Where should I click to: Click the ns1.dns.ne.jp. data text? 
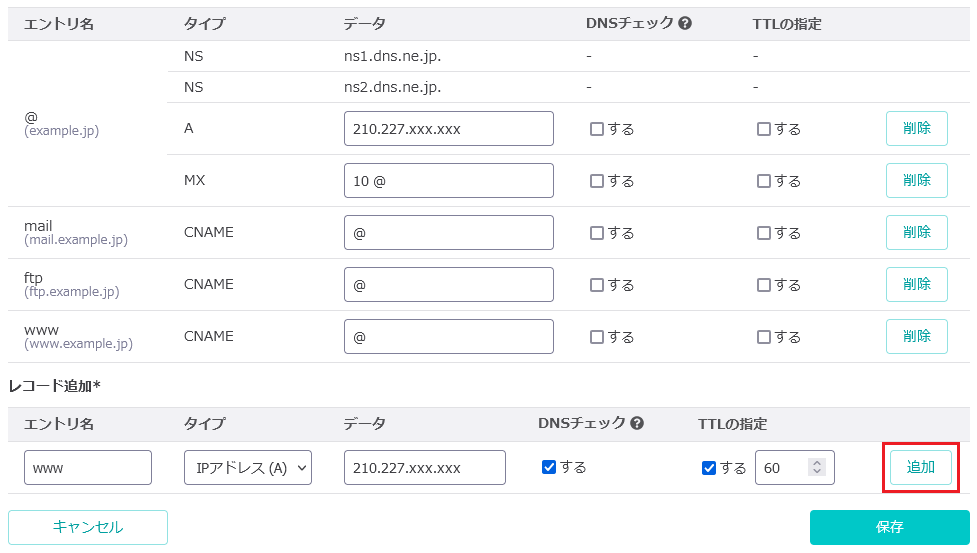[393, 57]
